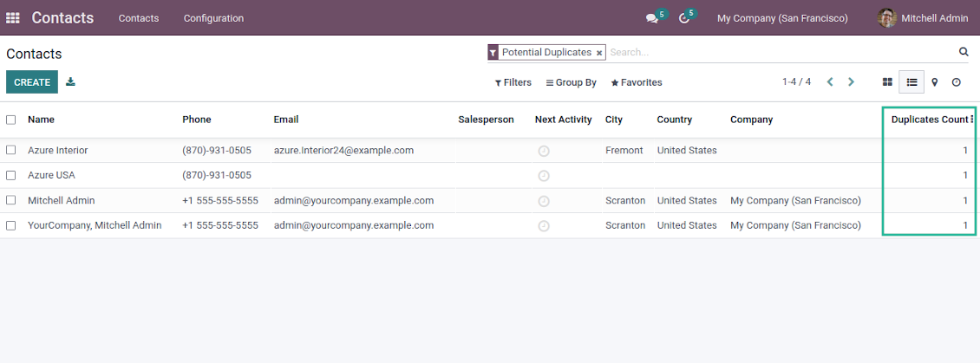Switch to Kanban view
This screenshot has height=363, width=980.
[887, 82]
